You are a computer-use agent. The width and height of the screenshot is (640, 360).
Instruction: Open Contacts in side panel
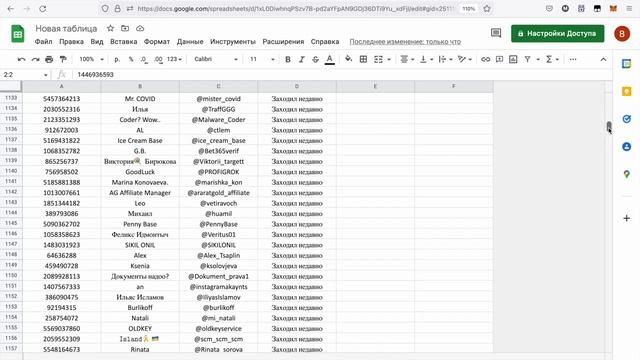pos(627,147)
